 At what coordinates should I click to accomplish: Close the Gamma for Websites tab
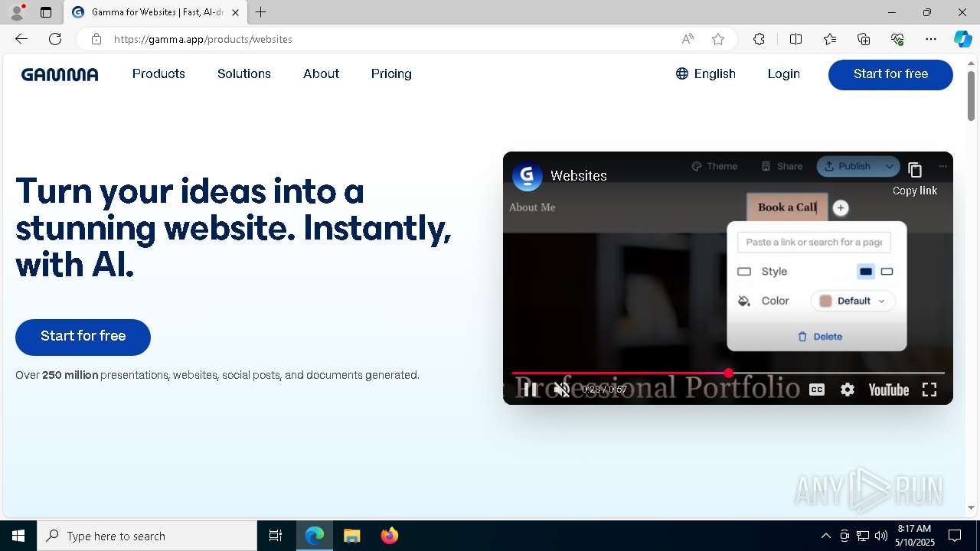pyautogui.click(x=235, y=12)
